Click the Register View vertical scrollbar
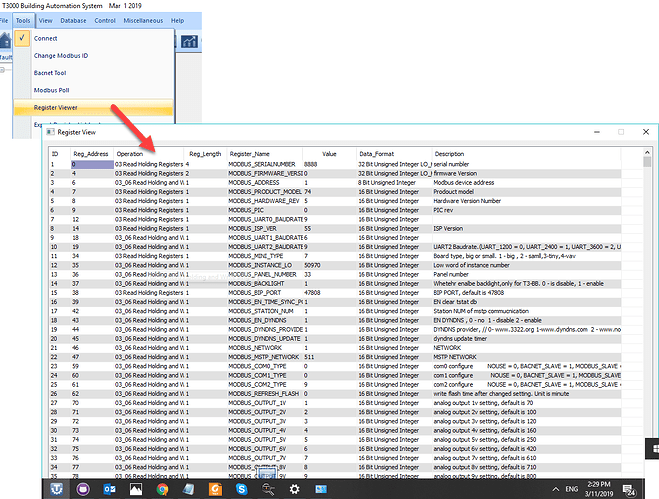This screenshot has height=499, width=659. [x=647, y=300]
